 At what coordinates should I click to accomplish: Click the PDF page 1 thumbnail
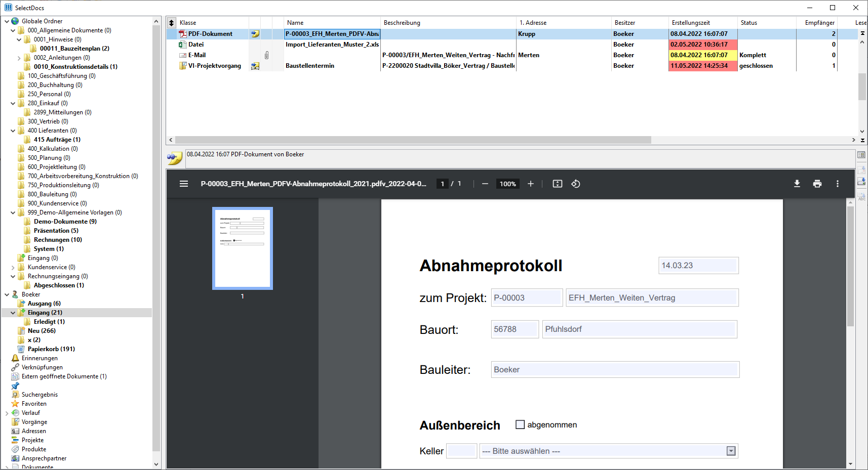pyautogui.click(x=243, y=248)
